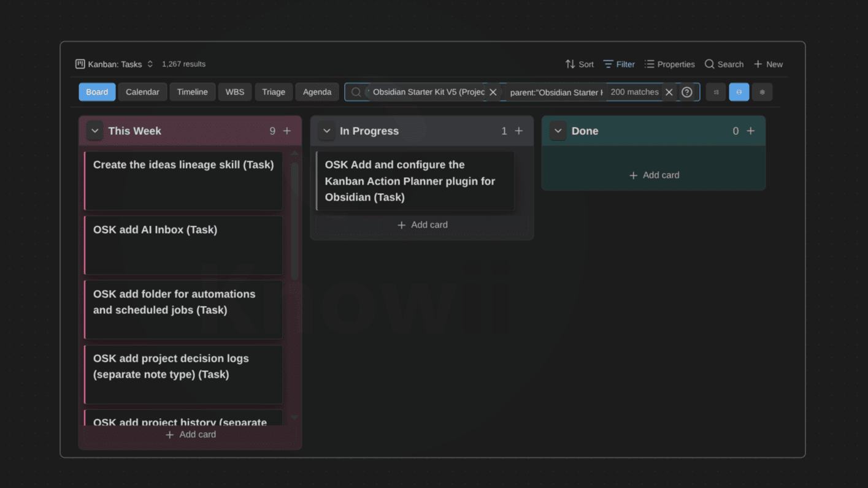Viewport: 868px width, 488px height.
Task: Switch to the Agenda view tab
Action: (x=317, y=92)
